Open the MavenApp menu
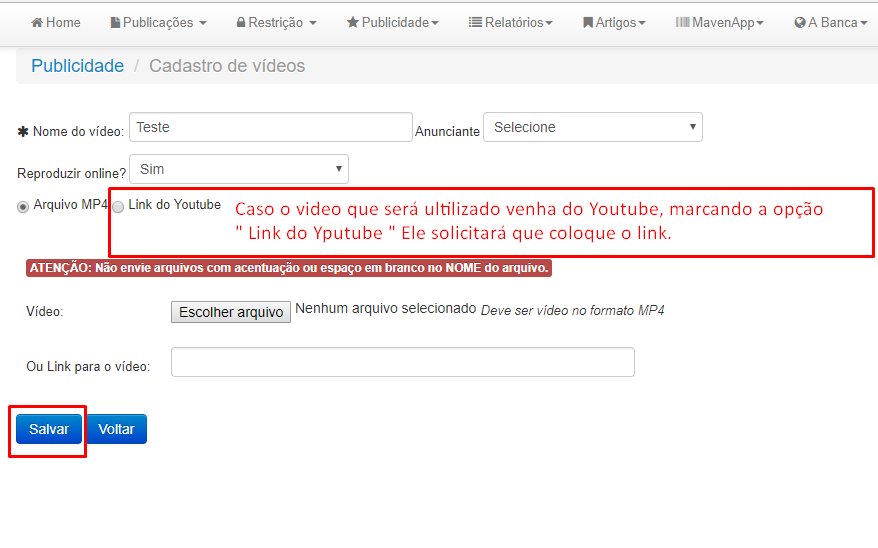This screenshot has width=878, height=548. click(x=720, y=22)
